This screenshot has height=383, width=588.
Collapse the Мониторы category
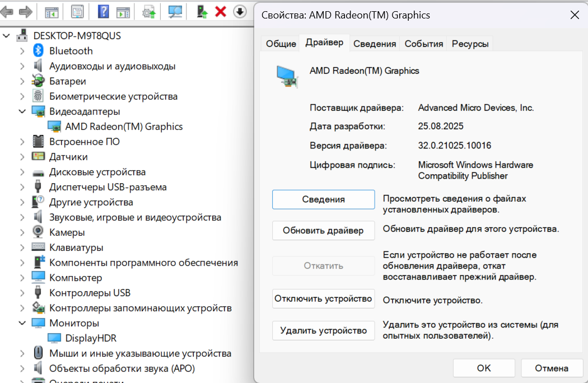tap(22, 323)
